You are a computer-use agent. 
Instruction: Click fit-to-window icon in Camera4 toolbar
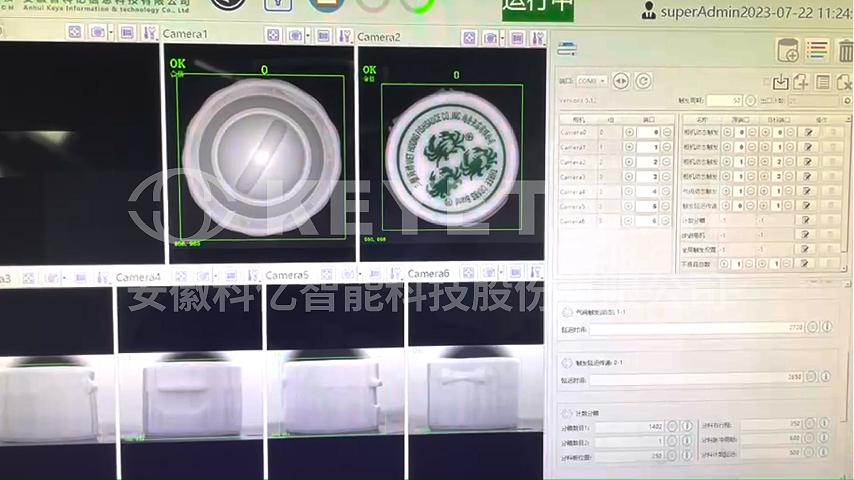pos(181,277)
